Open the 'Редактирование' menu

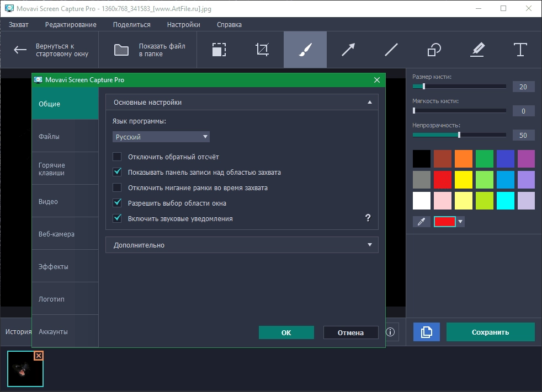tap(71, 24)
